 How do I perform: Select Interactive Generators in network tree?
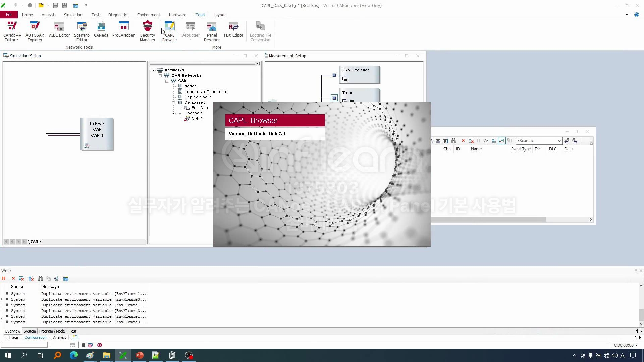(206, 92)
